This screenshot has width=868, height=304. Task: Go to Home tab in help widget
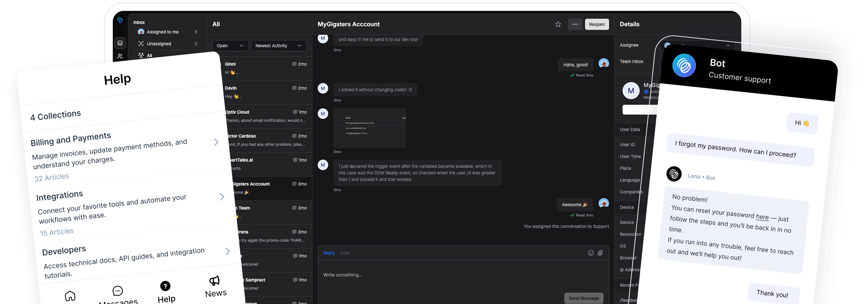point(70,296)
